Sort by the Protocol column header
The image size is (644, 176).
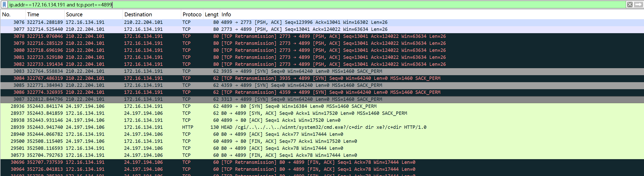192,15
